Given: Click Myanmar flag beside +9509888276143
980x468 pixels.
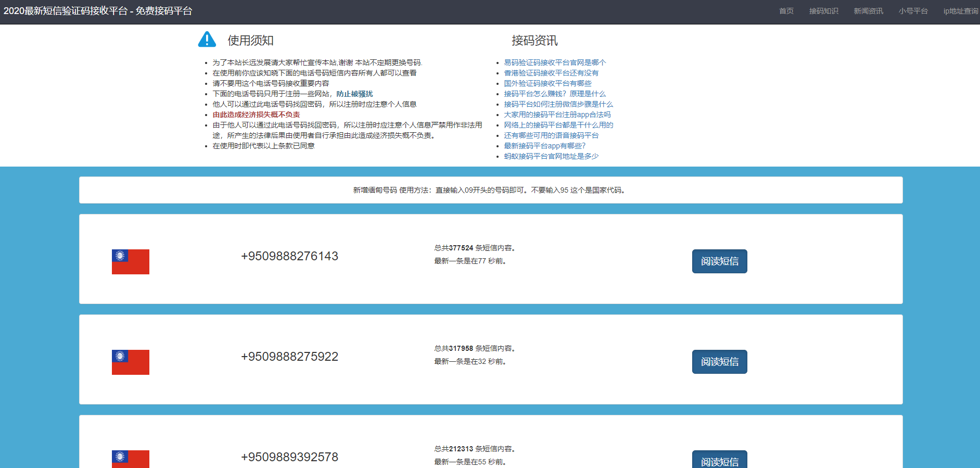Looking at the screenshot, I should pos(131,262).
